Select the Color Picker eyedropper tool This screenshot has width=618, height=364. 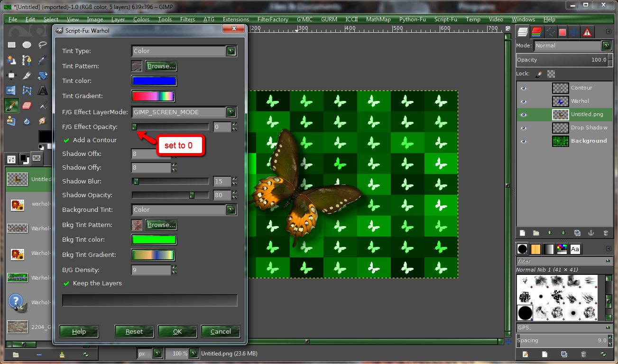[43, 60]
